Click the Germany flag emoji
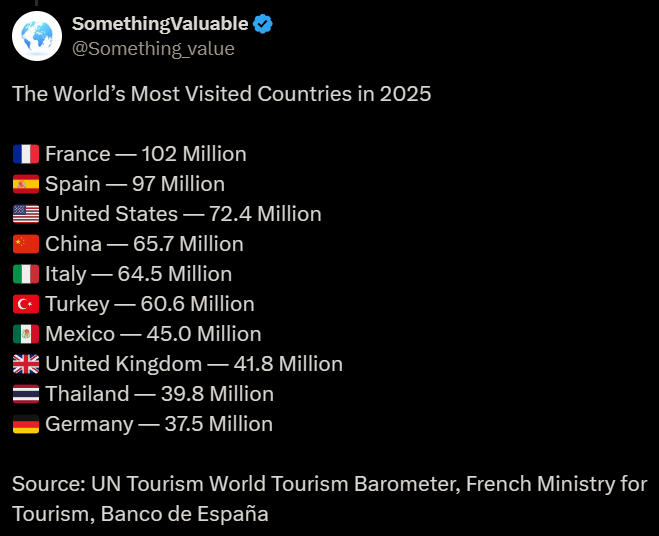Image resolution: width=659 pixels, height=536 pixels. pos(26,424)
